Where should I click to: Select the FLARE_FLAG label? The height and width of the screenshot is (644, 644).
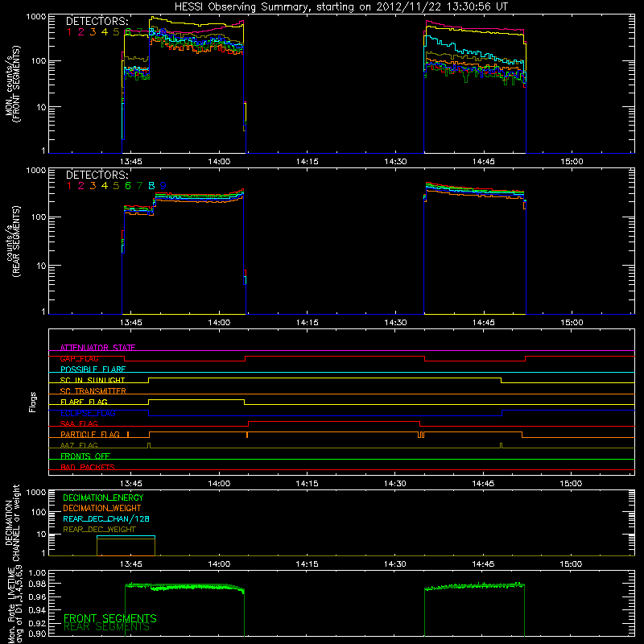(84, 402)
